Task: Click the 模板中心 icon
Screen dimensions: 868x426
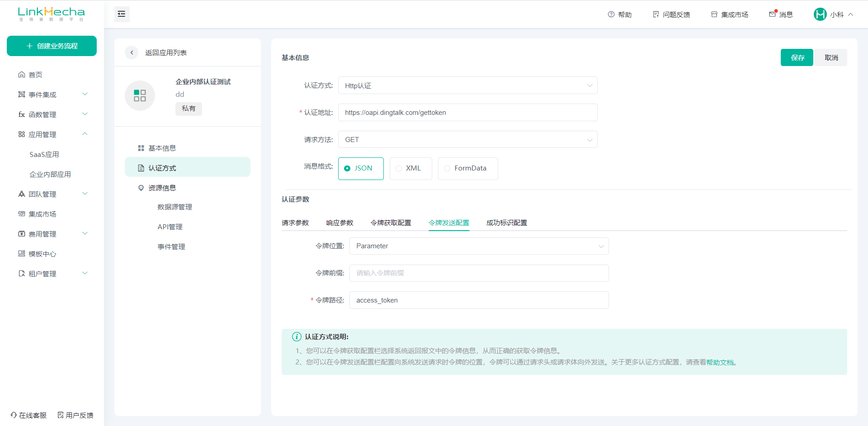Action: [x=22, y=254]
